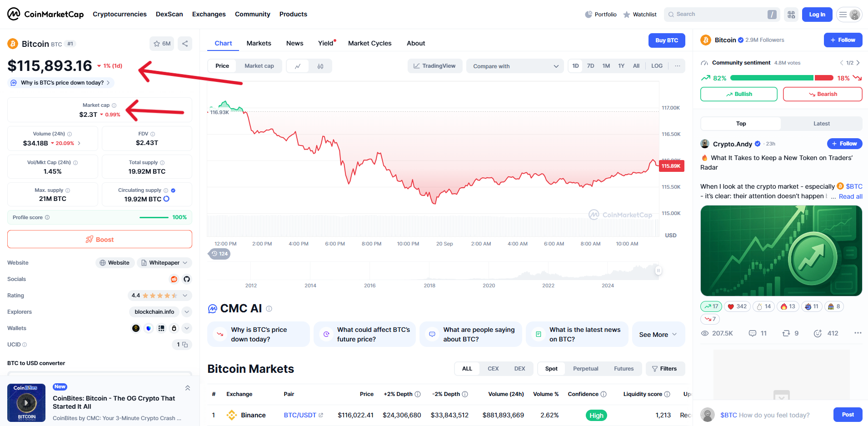Viewport: 868px width, 426px height.
Task: Switch chart view to Market cap
Action: tap(259, 66)
